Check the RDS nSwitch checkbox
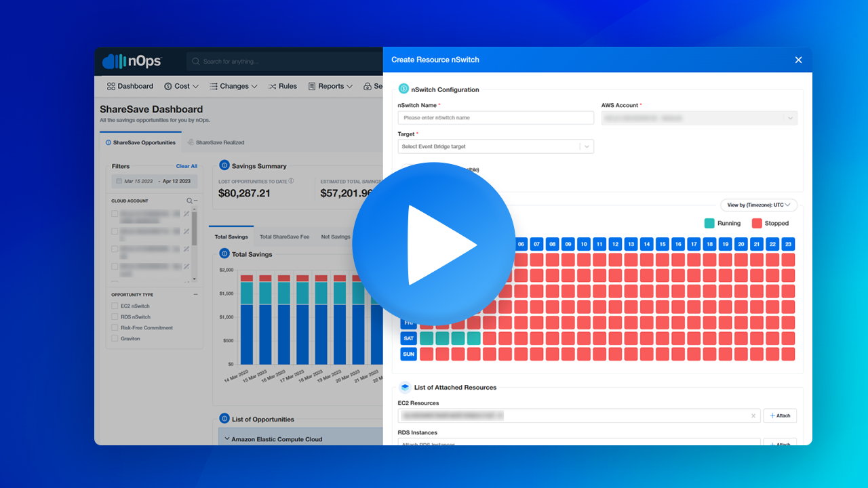Screen dimensions: 868x488 (115, 317)
